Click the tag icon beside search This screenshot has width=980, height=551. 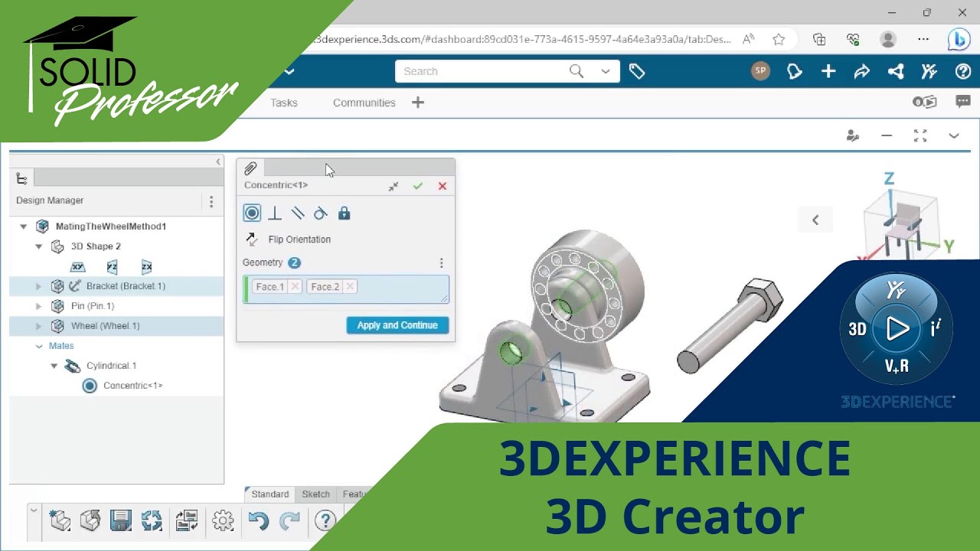click(637, 71)
